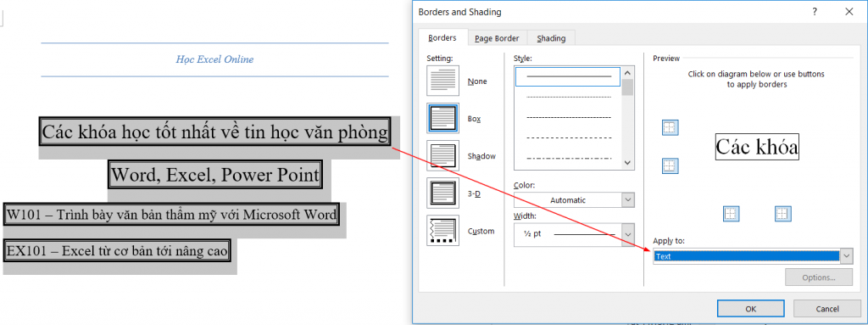Choose the Box border setting icon
Screen dimensions: 868x325
(x=442, y=118)
